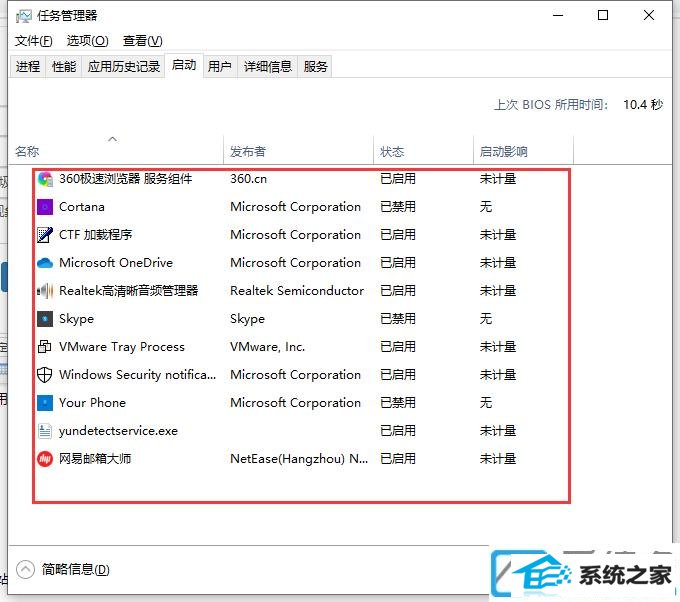Click 已禁用 status in Your Phone row
This screenshot has width=680, height=602.
(x=398, y=402)
